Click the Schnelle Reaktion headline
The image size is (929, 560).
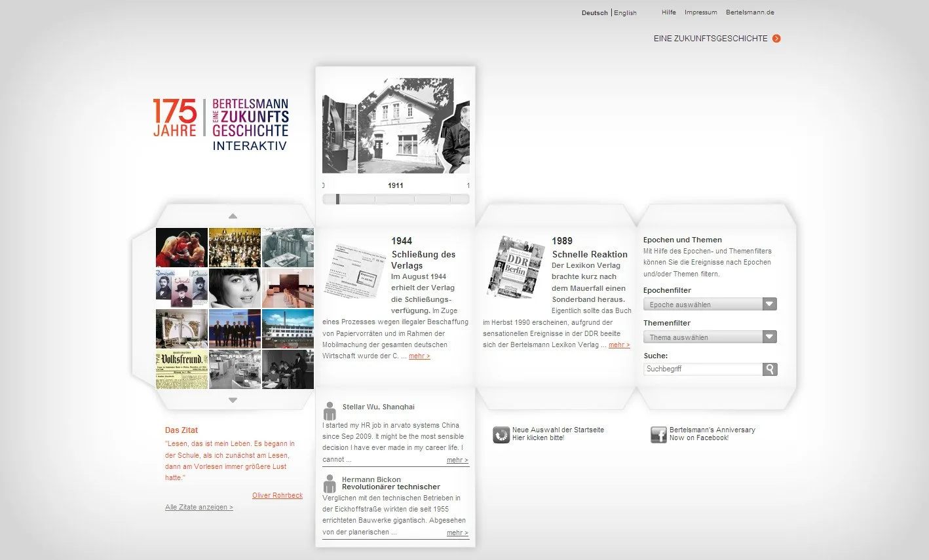(x=590, y=255)
